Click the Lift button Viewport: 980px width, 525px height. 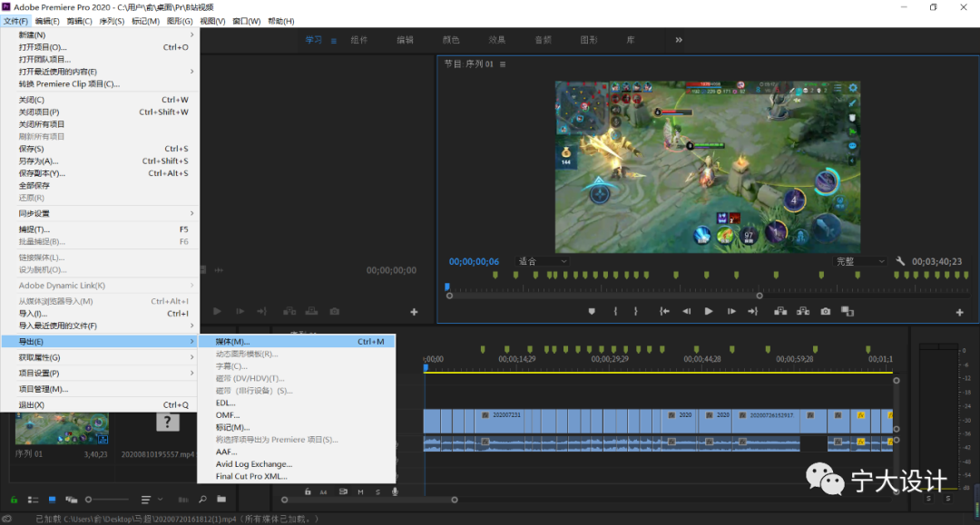780,312
